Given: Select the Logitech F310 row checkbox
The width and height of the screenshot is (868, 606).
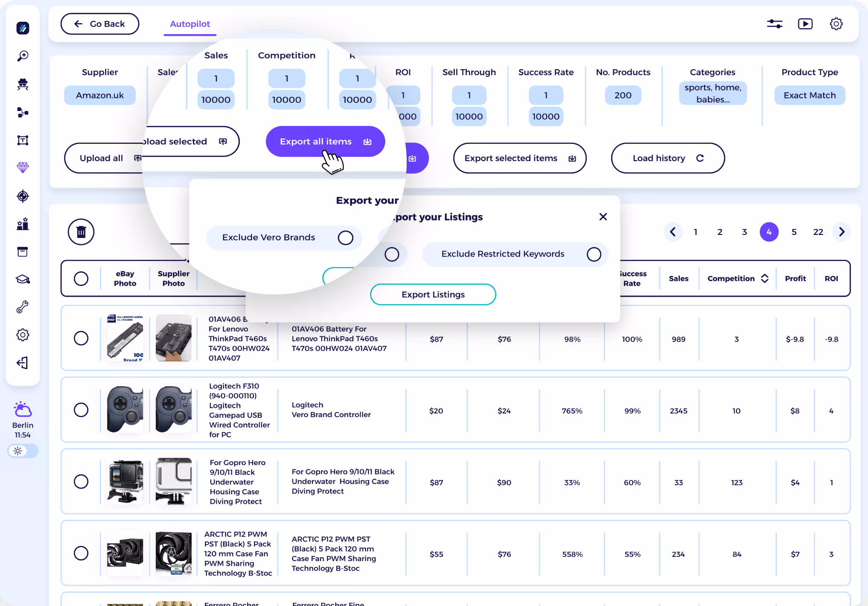Looking at the screenshot, I should tap(81, 410).
